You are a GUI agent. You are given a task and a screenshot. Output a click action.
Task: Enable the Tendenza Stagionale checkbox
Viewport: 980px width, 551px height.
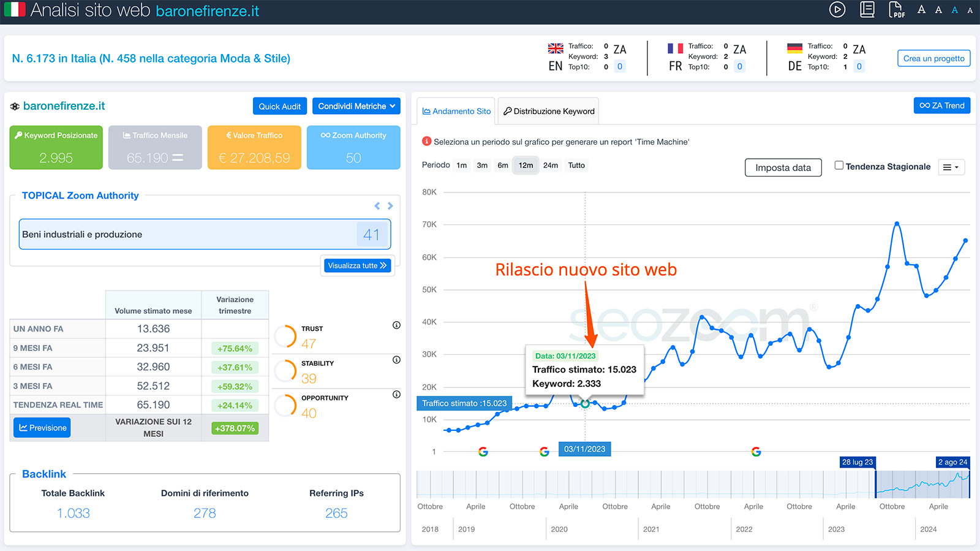[x=839, y=165]
